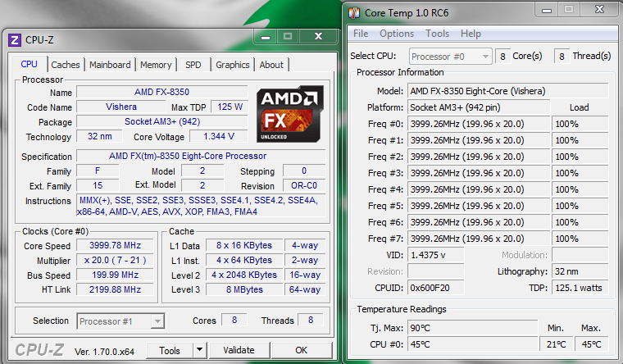The width and height of the screenshot is (623, 364).
Task: Click the Max TDP value 125 W
Action: pos(230,107)
